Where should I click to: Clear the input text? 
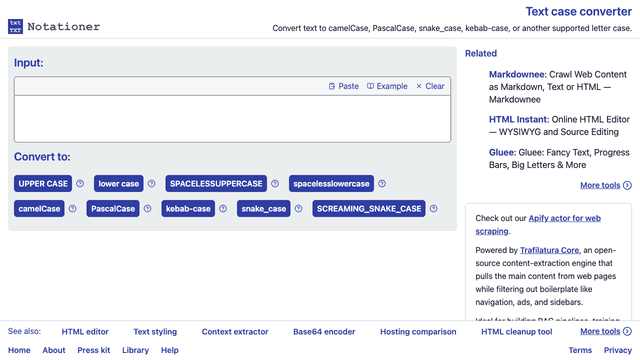pyautogui.click(x=430, y=86)
